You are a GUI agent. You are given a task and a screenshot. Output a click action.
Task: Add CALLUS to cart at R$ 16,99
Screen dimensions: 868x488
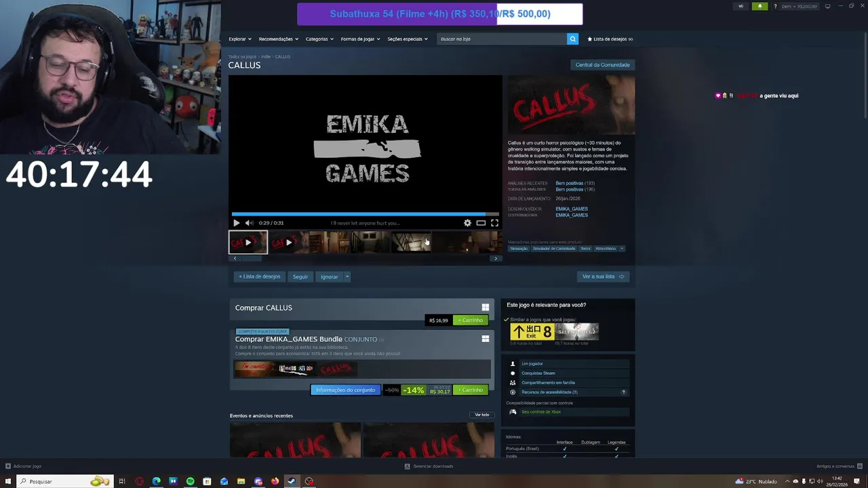[x=471, y=320]
